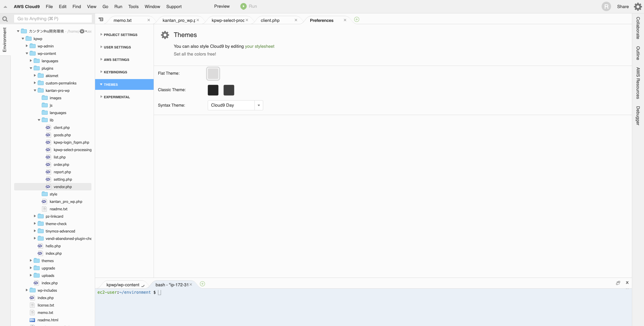This screenshot has width=644, height=326.
Task: Open client.php file in tree
Action: click(x=62, y=128)
